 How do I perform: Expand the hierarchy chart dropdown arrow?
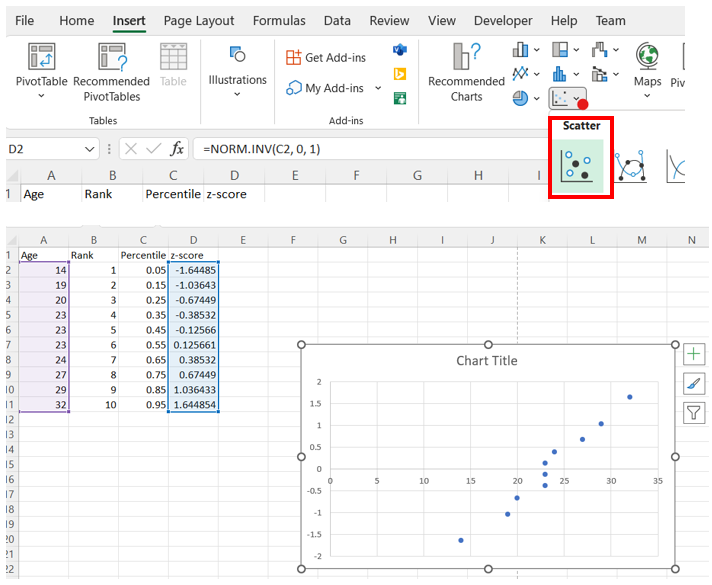click(x=576, y=50)
